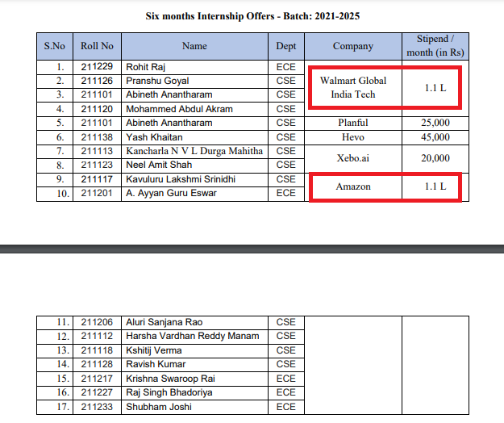Screen dimensions: 504x423
Task: Select roll number 211233
Action: (x=97, y=407)
